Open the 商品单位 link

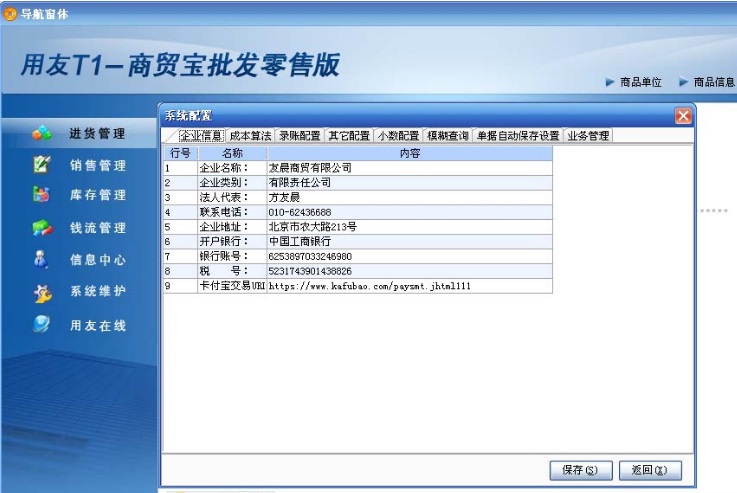pyautogui.click(x=641, y=82)
